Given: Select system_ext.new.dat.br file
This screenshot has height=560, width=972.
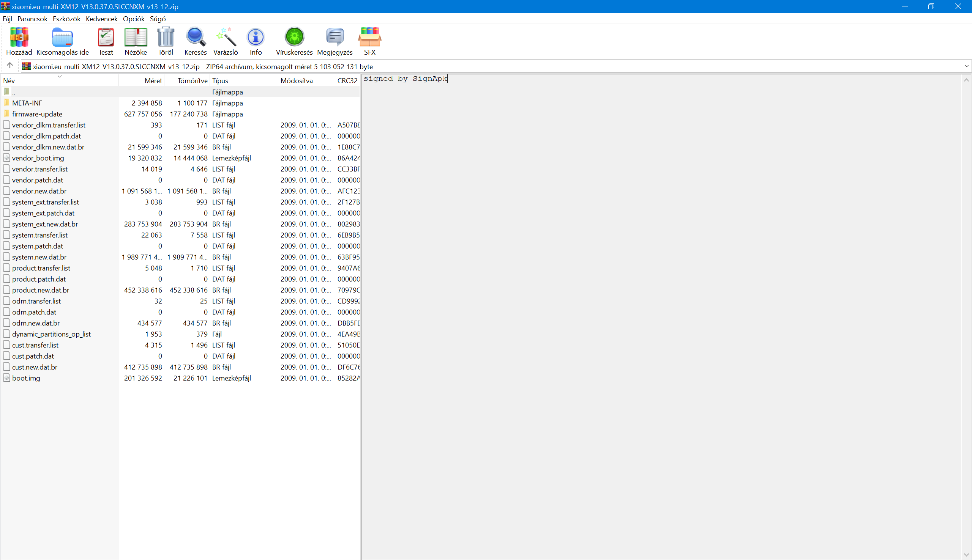Looking at the screenshot, I should [45, 224].
